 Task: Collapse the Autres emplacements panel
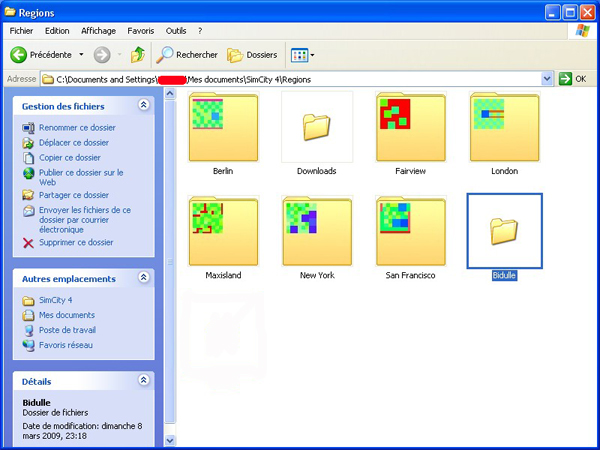point(143,277)
